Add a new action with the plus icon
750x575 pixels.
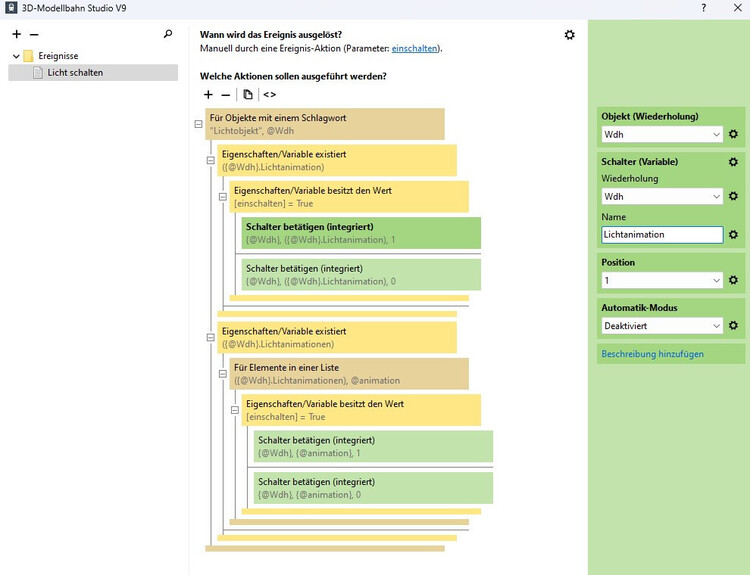tap(208, 94)
